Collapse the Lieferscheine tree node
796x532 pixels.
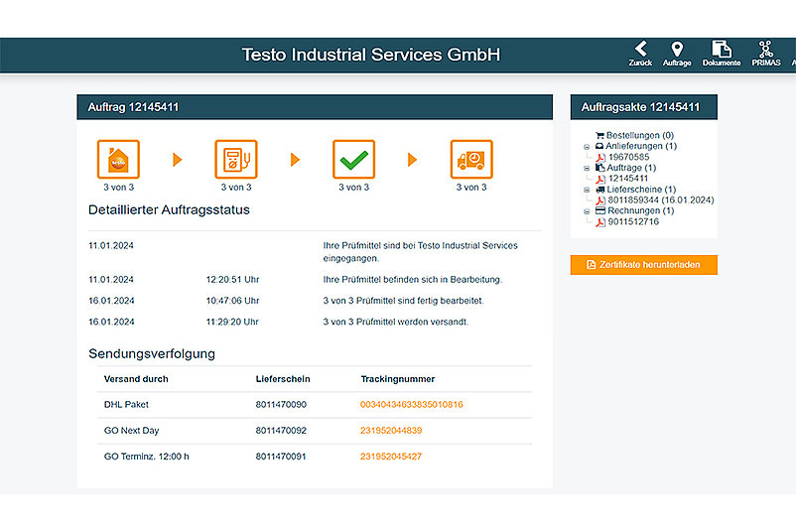(x=587, y=190)
